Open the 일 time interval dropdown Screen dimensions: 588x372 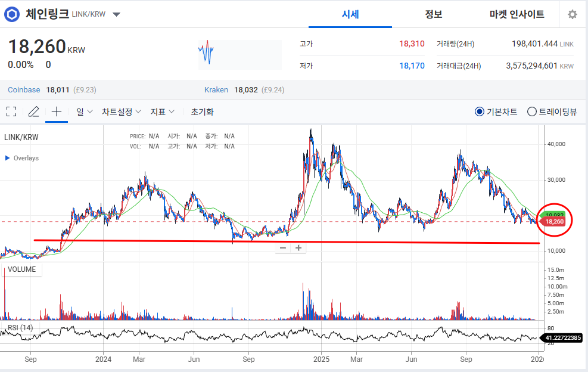pyautogui.click(x=83, y=111)
